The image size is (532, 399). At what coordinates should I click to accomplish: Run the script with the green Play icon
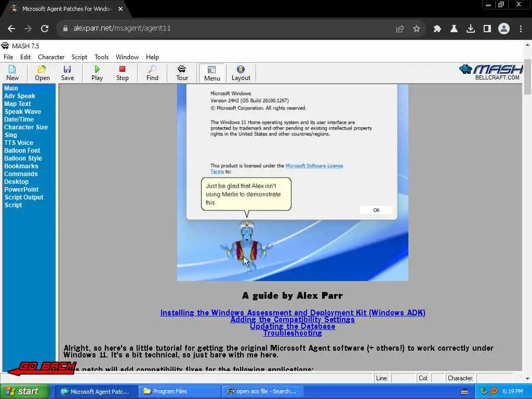pos(97,73)
